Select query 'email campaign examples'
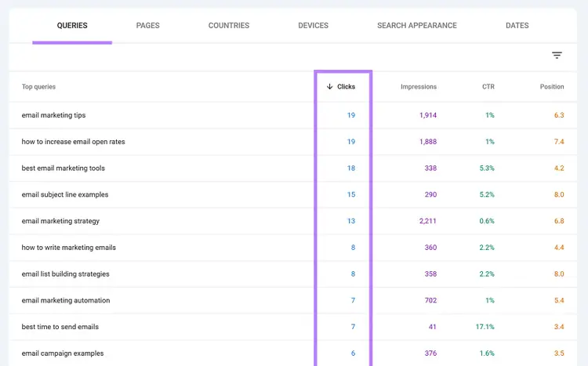588x366 pixels. pyautogui.click(x=63, y=353)
